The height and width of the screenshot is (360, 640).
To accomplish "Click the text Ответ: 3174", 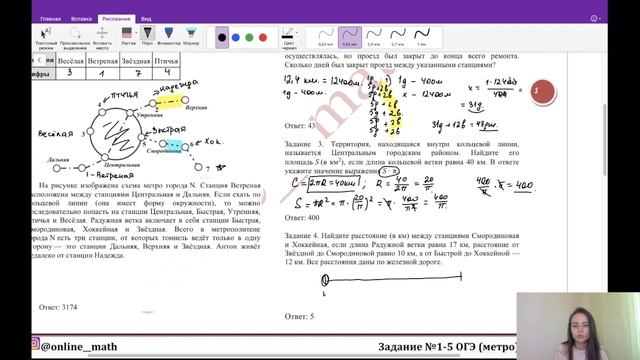I will (x=58, y=307).
